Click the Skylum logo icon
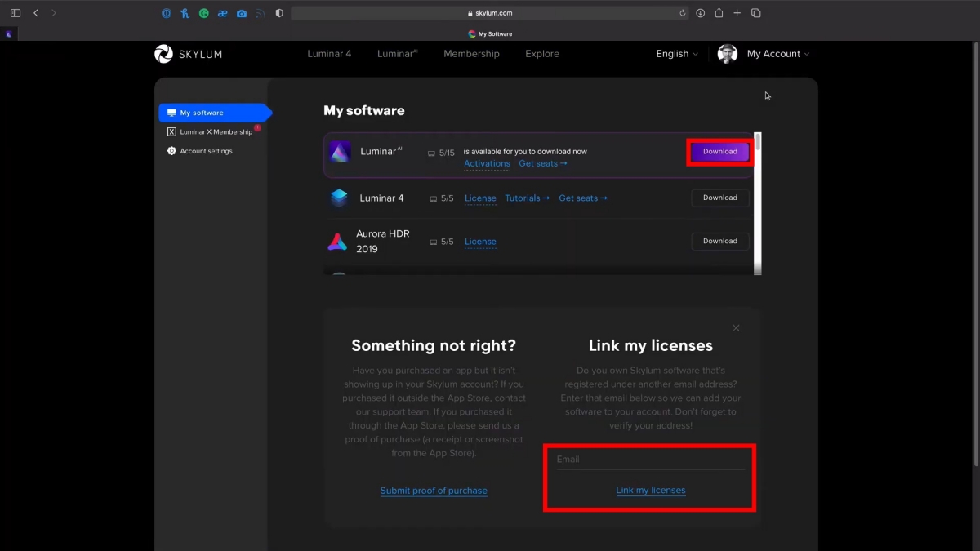Image resolution: width=980 pixels, height=551 pixels. coord(163,54)
